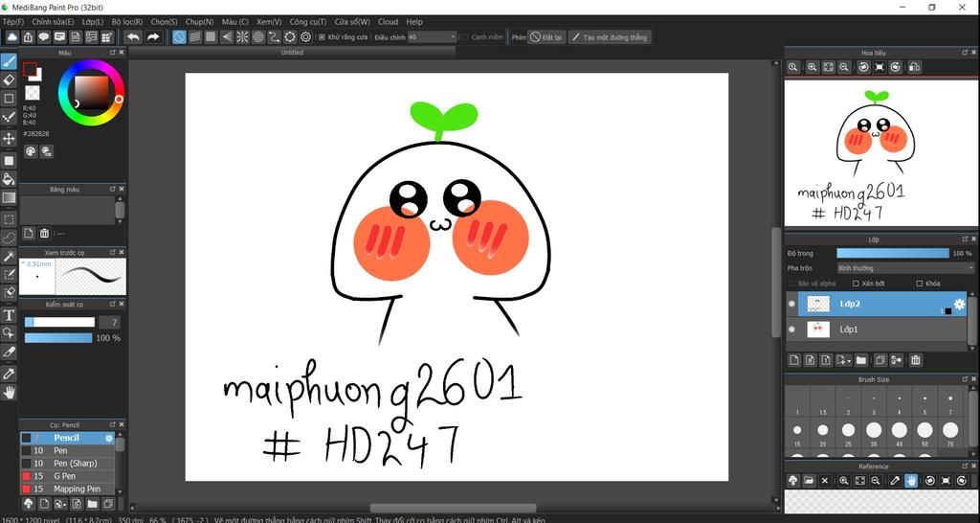Open cloud icon in top toolbar
Screen dimensions: 980x523
(x=11, y=37)
